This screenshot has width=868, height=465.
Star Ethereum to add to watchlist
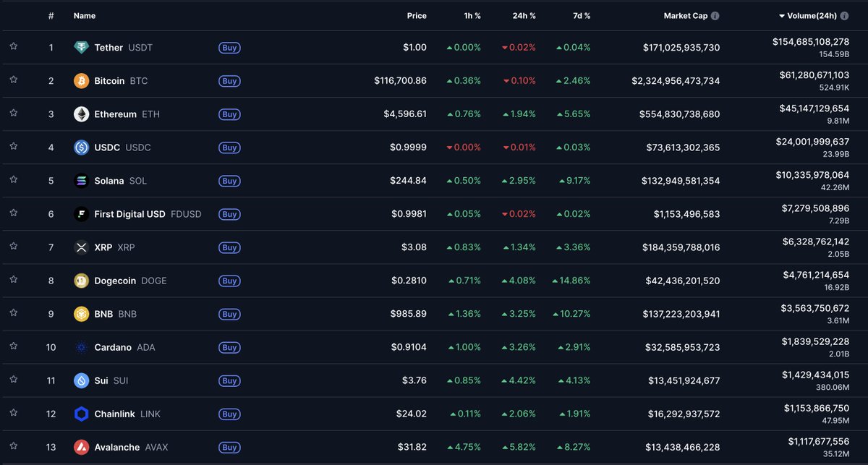tap(14, 113)
